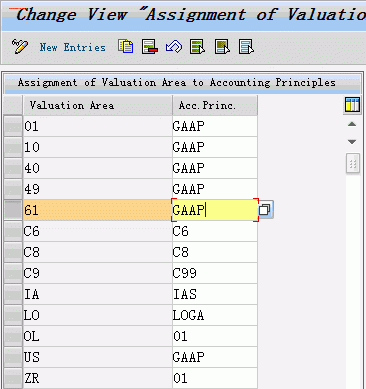
Task: Select the row with valuation area 40
Action: pyautogui.click(x=13, y=168)
